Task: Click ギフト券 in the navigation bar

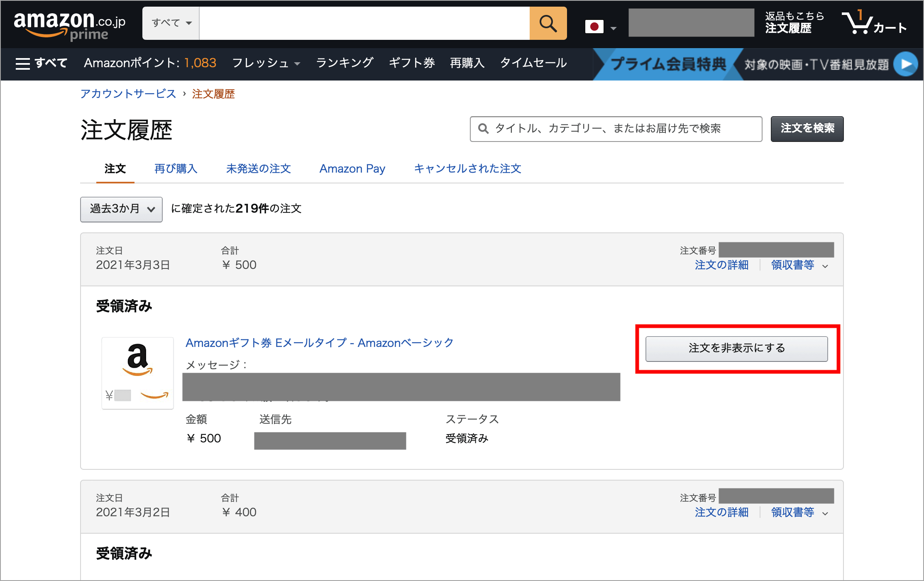Action: (x=412, y=63)
